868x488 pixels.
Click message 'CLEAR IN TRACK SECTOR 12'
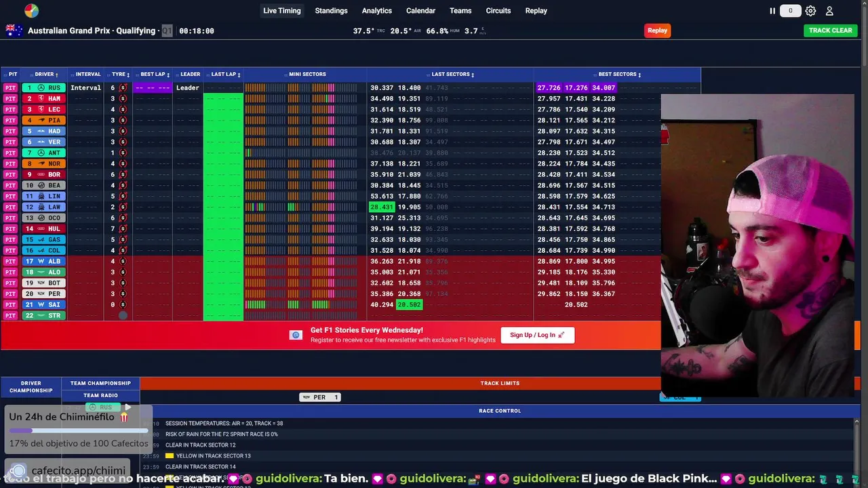(x=201, y=445)
